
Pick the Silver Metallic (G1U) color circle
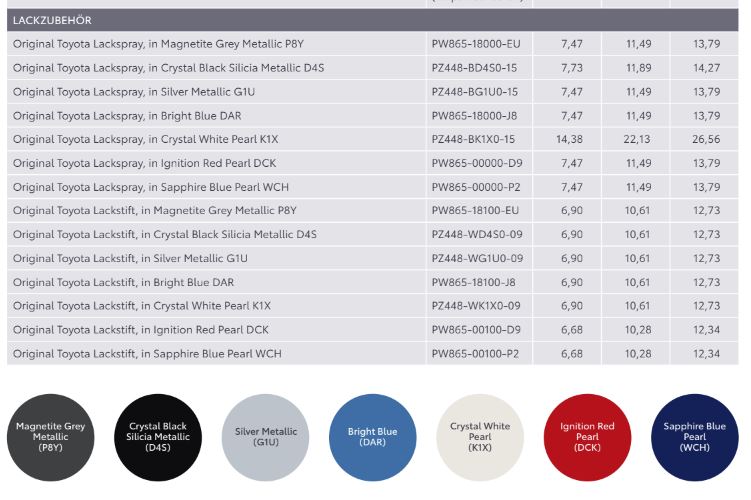(266, 437)
